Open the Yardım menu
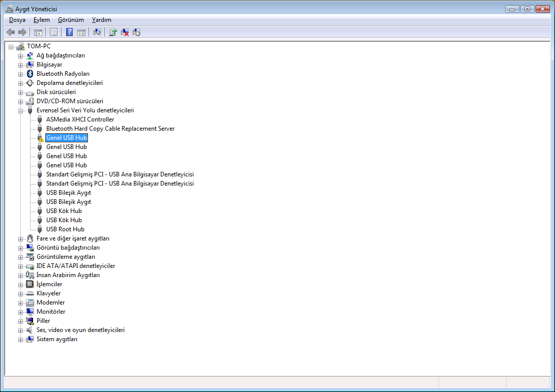 102,20
